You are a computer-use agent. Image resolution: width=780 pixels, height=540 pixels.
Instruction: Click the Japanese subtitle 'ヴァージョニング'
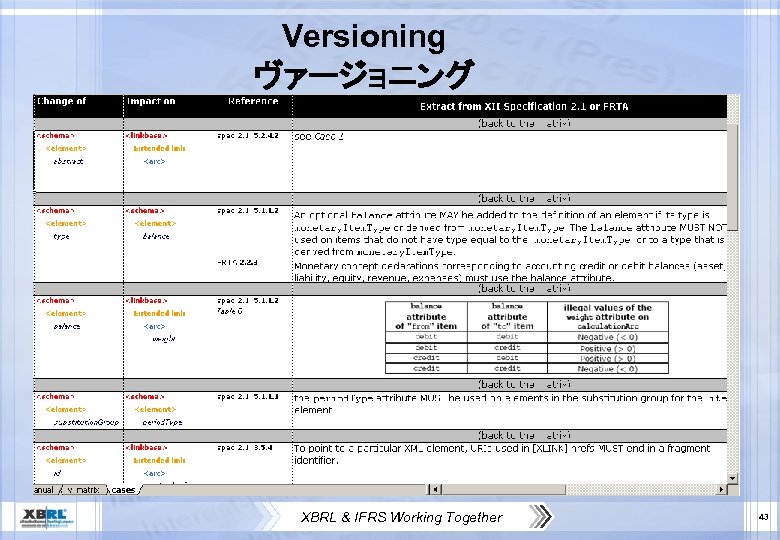[x=364, y=74]
